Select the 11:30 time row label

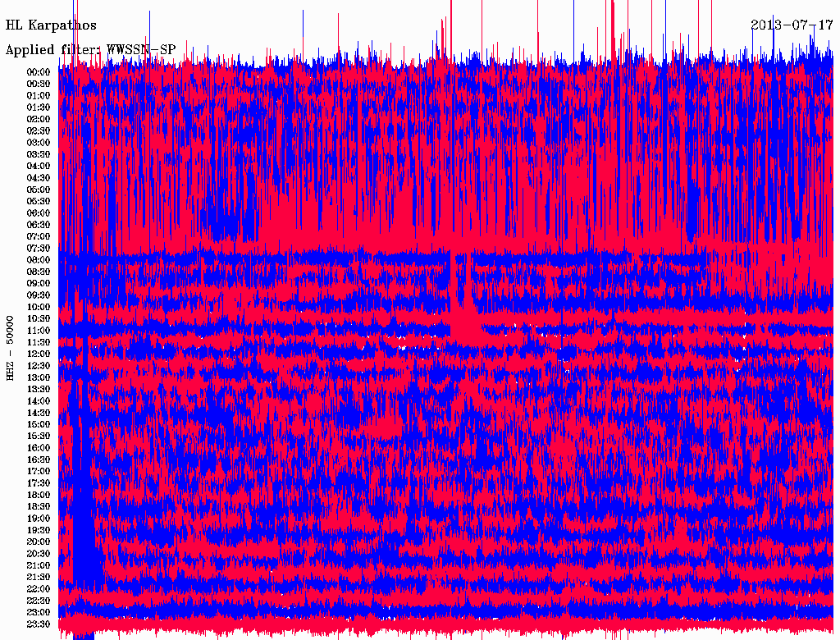coord(39,342)
